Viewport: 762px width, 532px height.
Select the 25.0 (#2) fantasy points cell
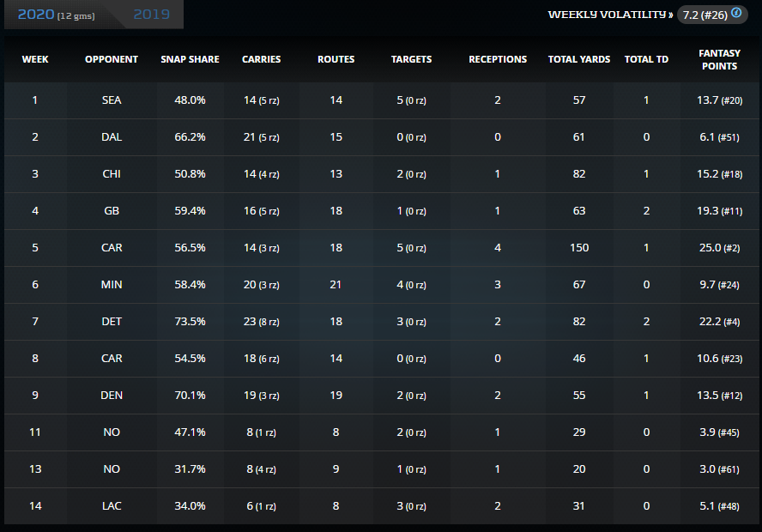point(719,248)
